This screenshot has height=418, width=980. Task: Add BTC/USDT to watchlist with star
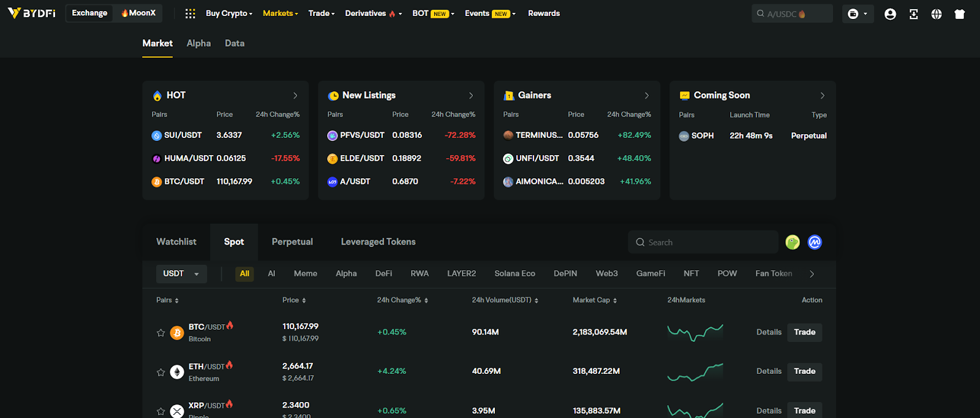[160, 333]
